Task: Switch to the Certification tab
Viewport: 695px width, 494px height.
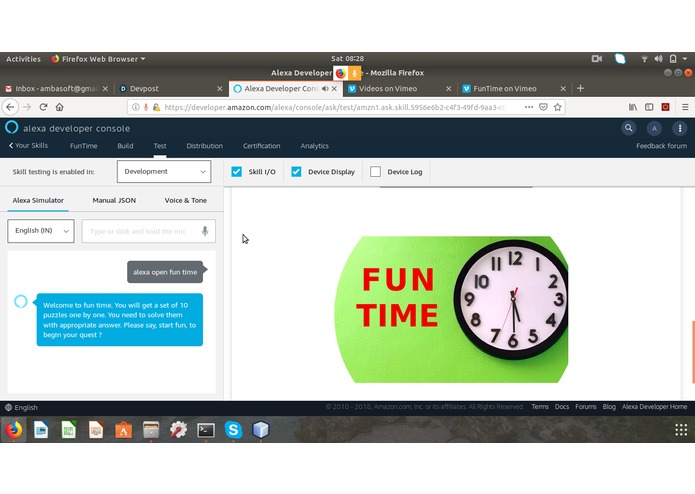Action: coord(262,146)
